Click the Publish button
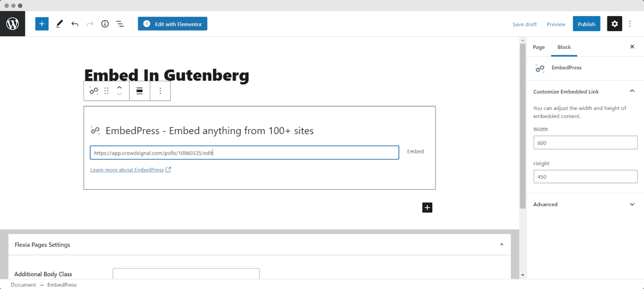 pyautogui.click(x=586, y=23)
